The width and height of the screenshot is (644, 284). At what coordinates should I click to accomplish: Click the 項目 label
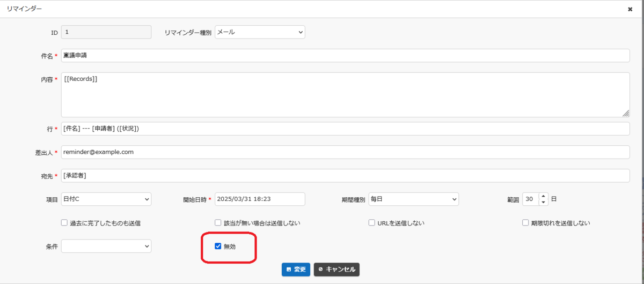(52, 200)
